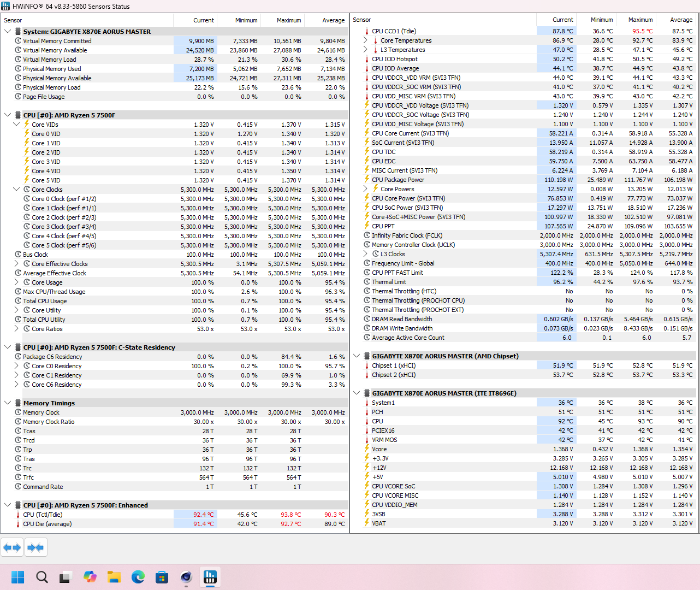The image size is (700, 590).
Task: Click the HWiNFO icon in the taskbar
Action: point(210,577)
